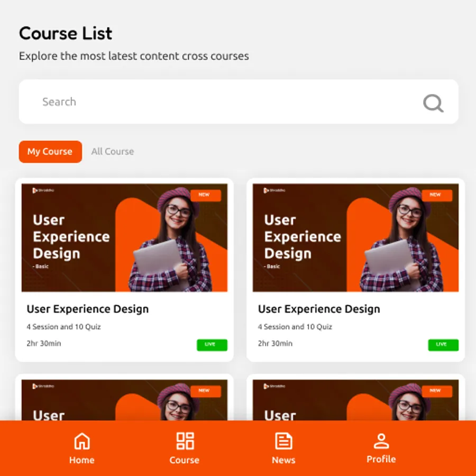Click the NEW badge on bottom-left card
This screenshot has width=476, height=476.
click(x=206, y=391)
